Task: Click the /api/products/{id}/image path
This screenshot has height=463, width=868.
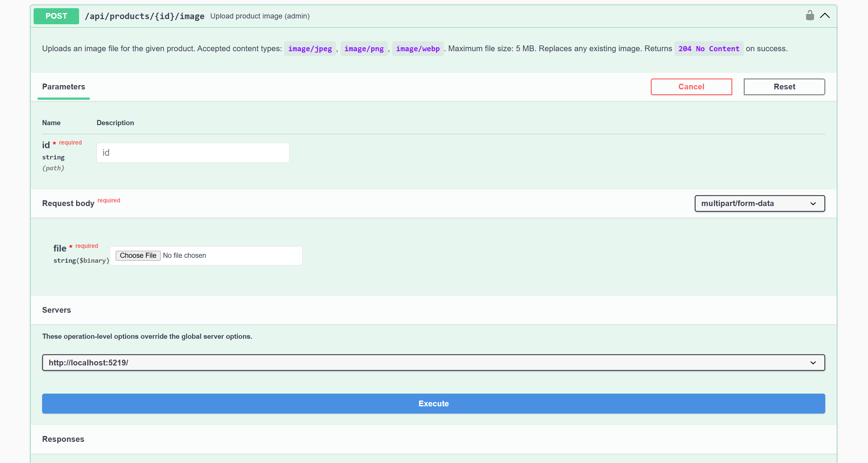Action: (145, 16)
